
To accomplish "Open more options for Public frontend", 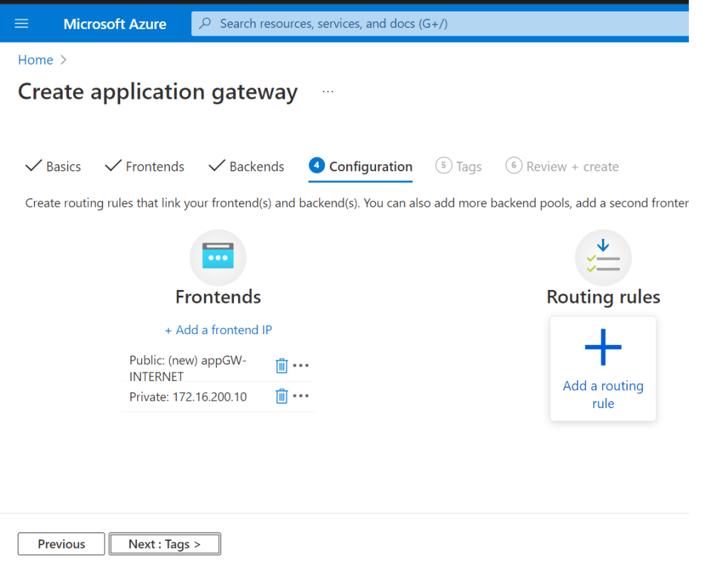I will [301, 365].
